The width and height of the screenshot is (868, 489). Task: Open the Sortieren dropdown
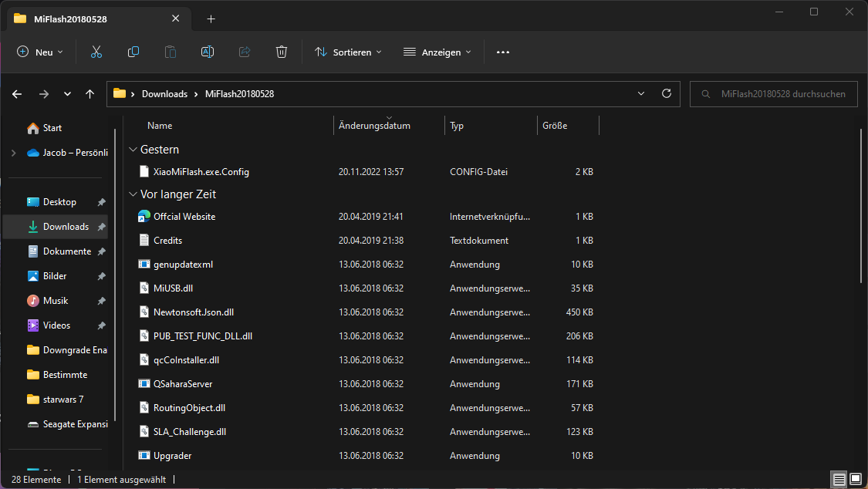(x=348, y=52)
